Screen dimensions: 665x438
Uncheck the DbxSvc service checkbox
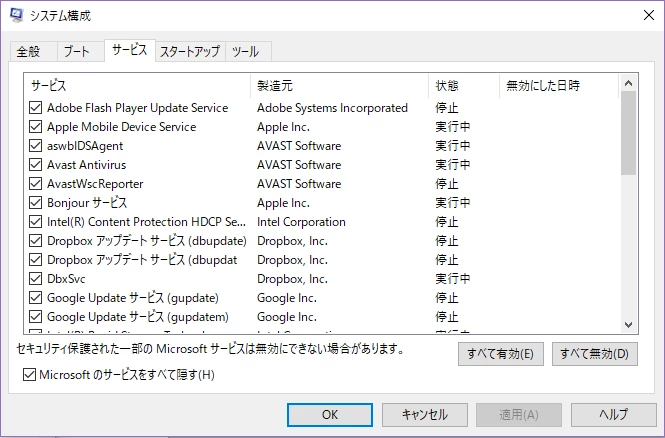point(35,279)
